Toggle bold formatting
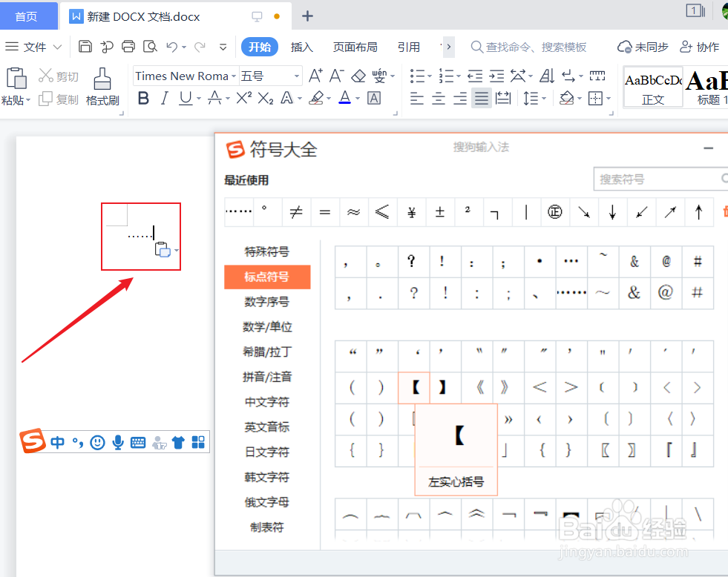This screenshot has height=577, width=728. (142, 97)
